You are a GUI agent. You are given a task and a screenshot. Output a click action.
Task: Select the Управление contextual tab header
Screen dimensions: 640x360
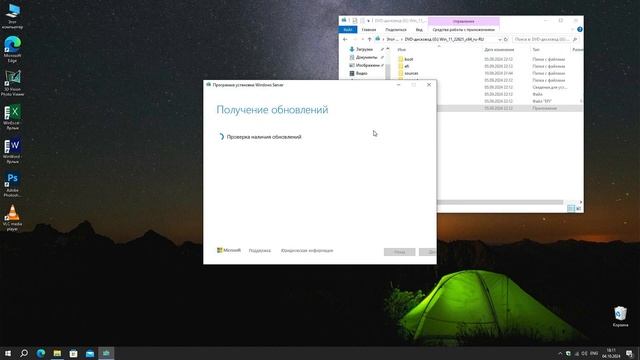click(463, 21)
